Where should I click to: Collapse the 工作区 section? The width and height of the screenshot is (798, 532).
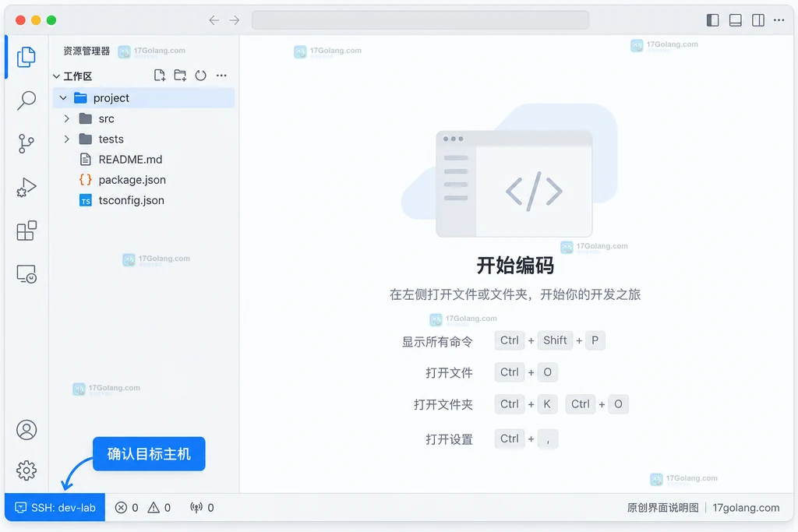56,76
